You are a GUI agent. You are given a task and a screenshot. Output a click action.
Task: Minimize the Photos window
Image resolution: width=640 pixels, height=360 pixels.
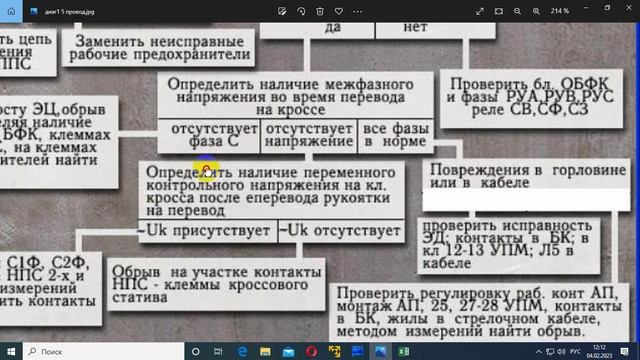586,8
